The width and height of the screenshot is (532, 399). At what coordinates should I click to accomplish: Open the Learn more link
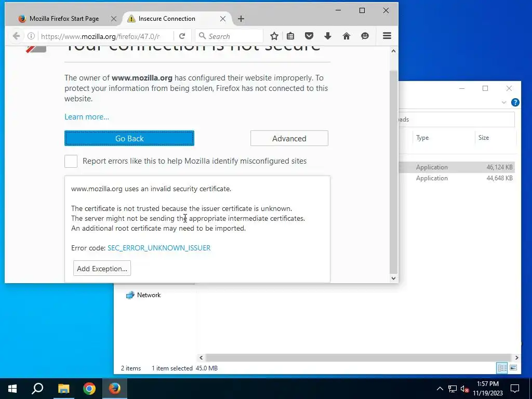87,117
